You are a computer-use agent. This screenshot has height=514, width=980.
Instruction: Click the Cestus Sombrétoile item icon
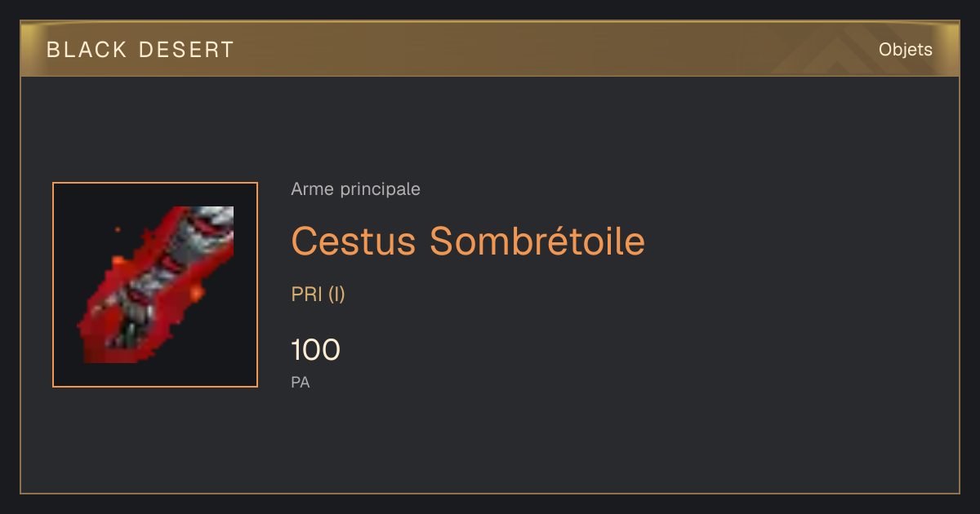[x=155, y=285]
